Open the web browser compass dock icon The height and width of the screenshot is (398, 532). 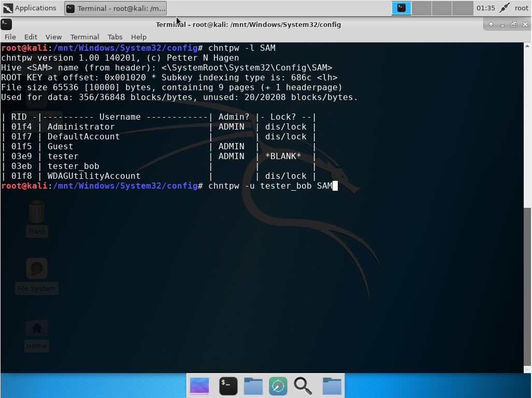(x=278, y=386)
